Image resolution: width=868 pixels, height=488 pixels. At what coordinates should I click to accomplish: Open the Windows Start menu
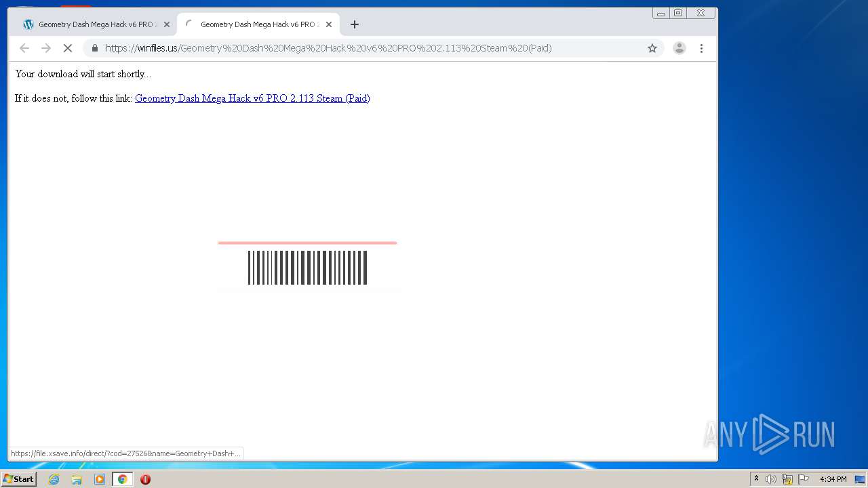[18, 479]
